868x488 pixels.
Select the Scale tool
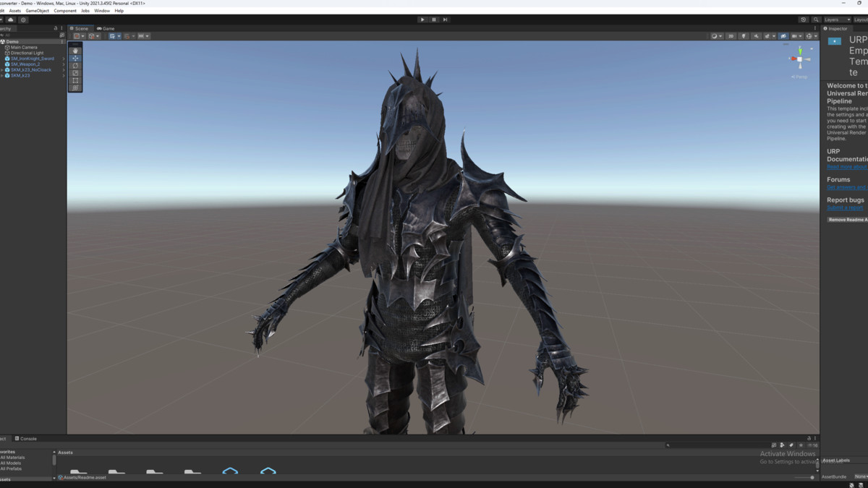[x=75, y=73]
